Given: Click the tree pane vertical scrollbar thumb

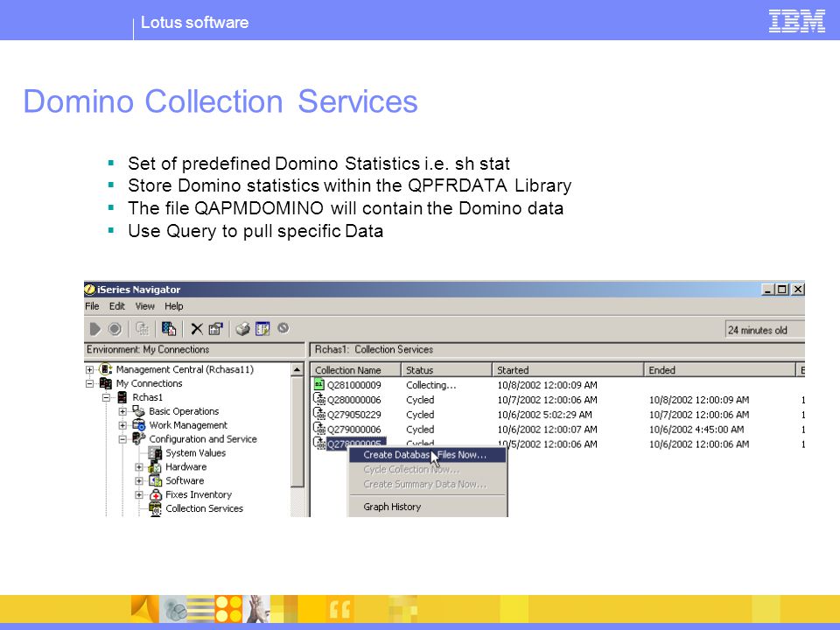Looking at the screenshot, I should (297, 430).
